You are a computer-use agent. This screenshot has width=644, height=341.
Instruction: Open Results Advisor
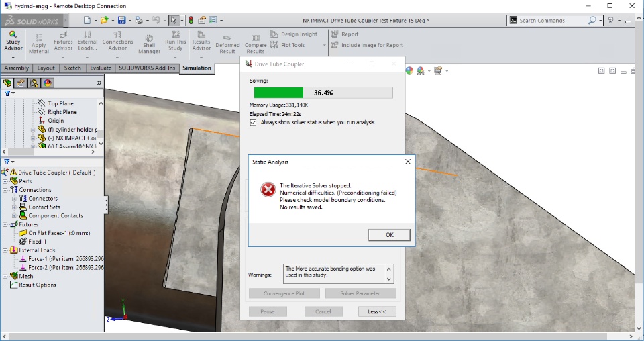click(201, 41)
